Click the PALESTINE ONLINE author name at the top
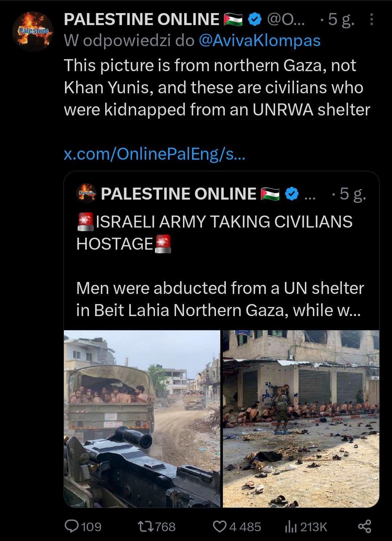Screen dimensions: 392x541 pyautogui.click(x=142, y=19)
